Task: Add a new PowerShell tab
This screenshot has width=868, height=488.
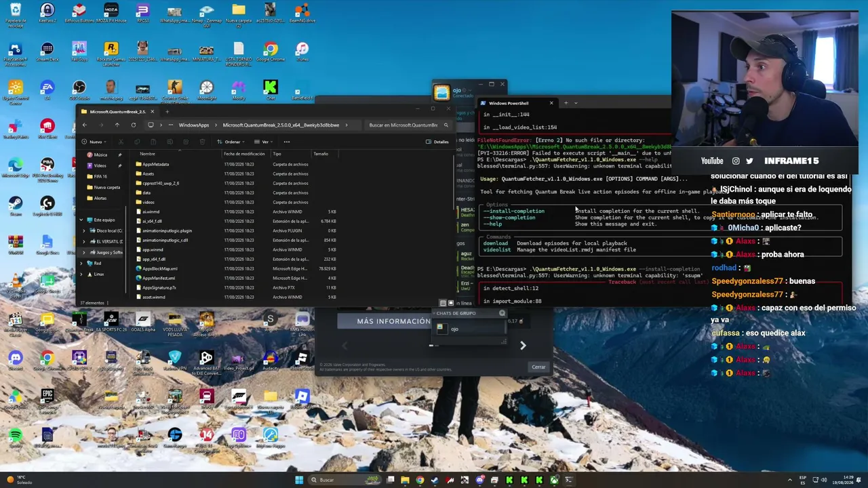Action: coord(566,103)
